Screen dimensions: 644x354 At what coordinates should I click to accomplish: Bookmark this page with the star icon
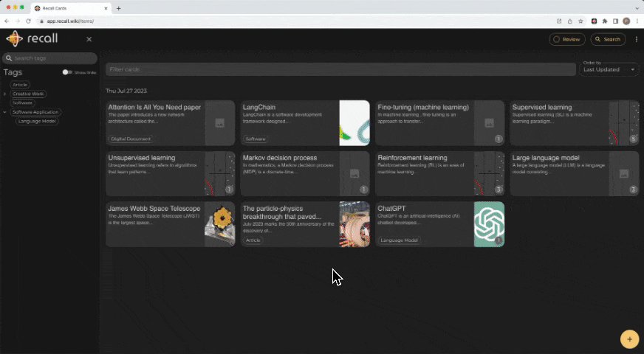pos(580,21)
